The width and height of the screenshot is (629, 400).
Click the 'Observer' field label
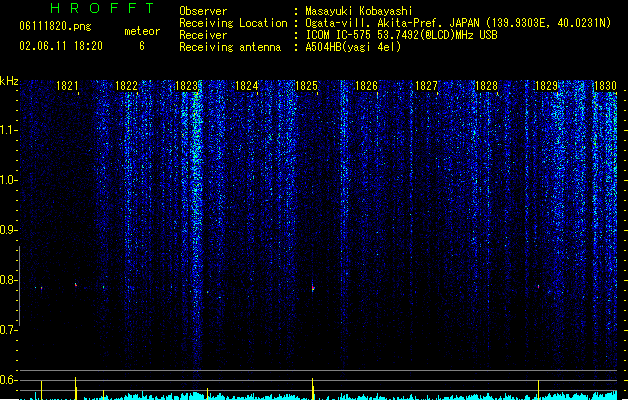pyautogui.click(x=203, y=11)
